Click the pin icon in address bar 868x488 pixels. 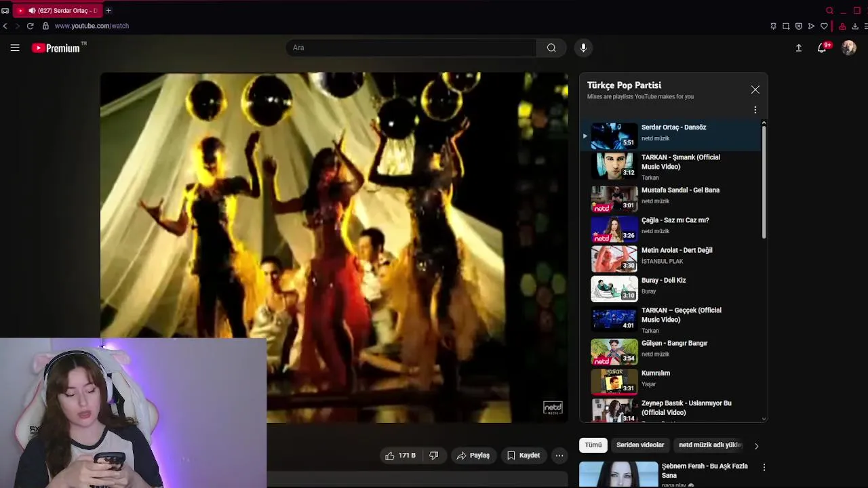(x=773, y=26)
